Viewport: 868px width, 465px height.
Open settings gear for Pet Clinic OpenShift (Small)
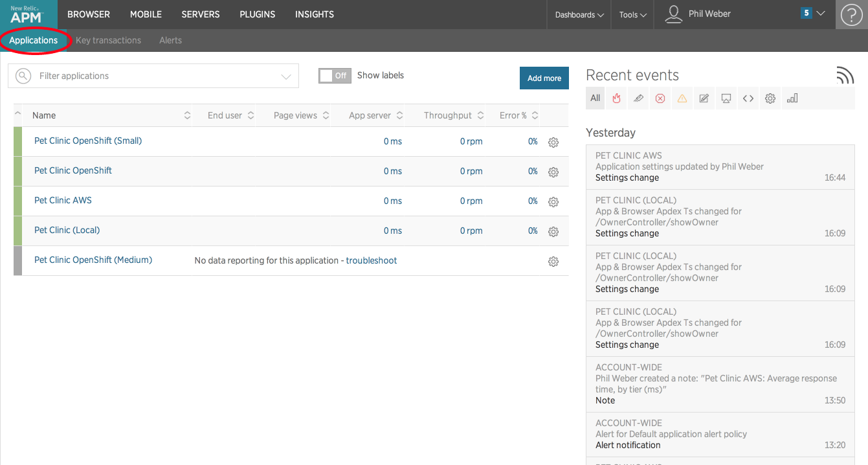pos(553,142)
